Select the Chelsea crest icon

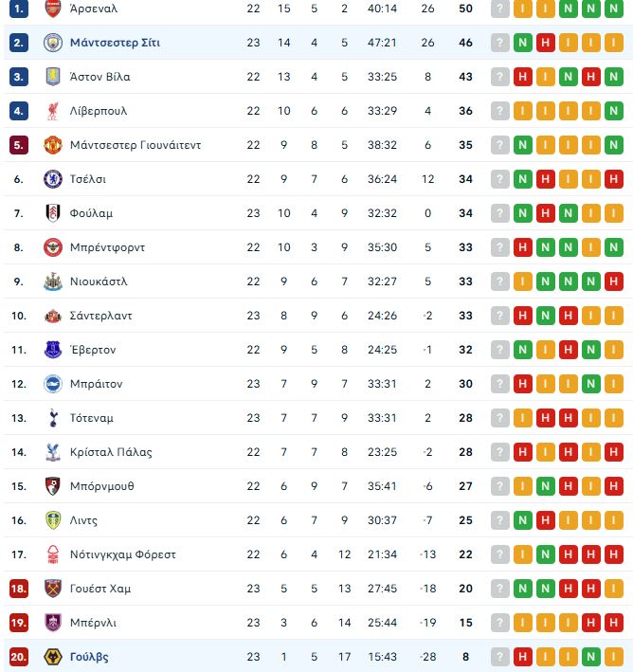point(53,179)
